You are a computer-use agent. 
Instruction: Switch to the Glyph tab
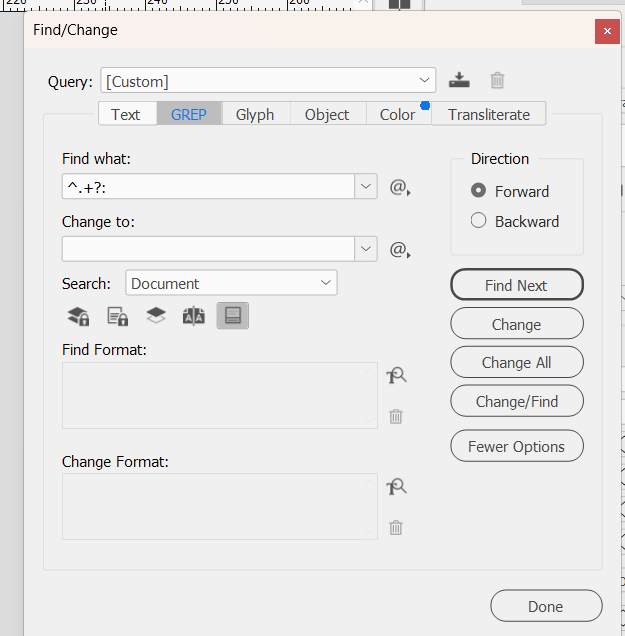click(x=255, y=114)
